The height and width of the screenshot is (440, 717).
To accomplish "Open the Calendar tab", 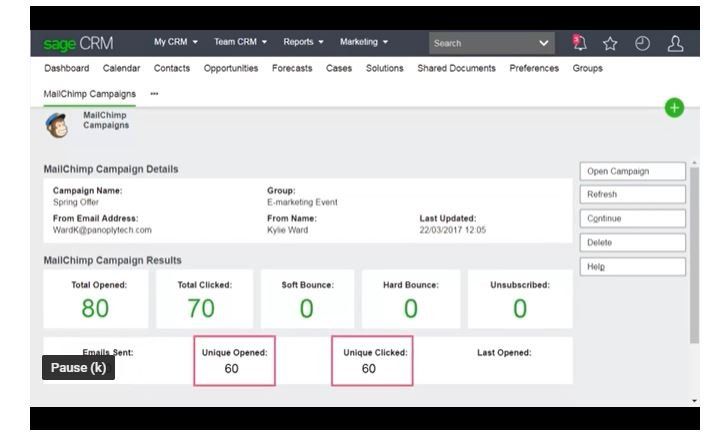I will tap(121, 68).
